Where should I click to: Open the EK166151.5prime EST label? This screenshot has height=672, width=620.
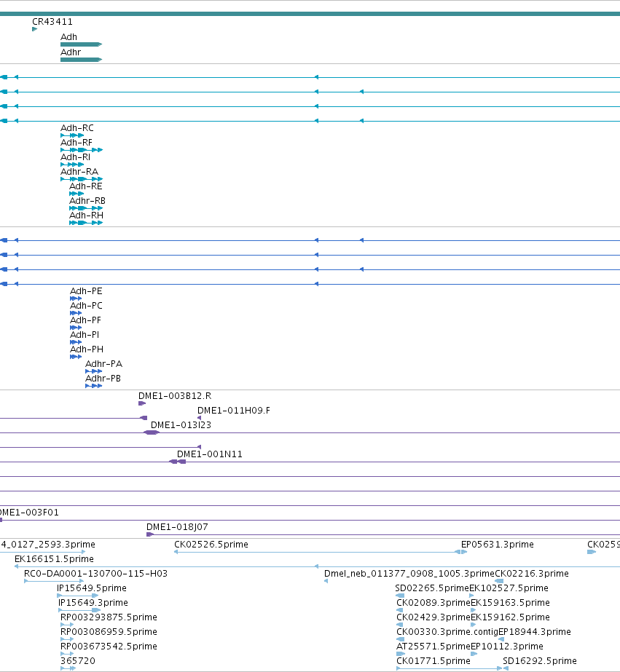coord(54,559)
